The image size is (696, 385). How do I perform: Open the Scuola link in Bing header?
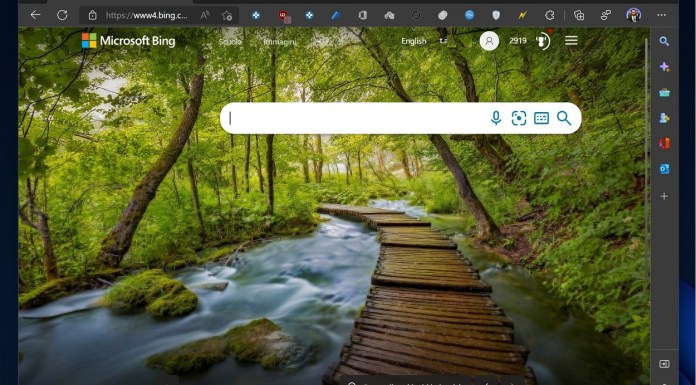230,41
